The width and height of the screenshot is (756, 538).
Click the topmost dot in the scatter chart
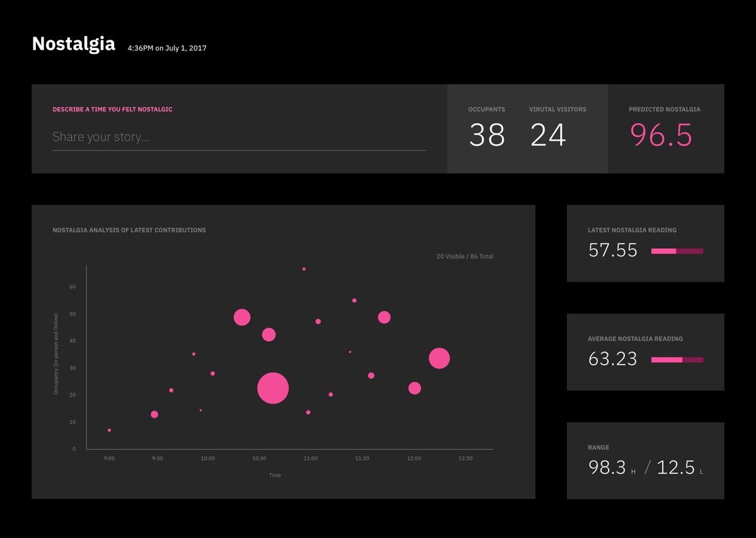pos(304,269)
